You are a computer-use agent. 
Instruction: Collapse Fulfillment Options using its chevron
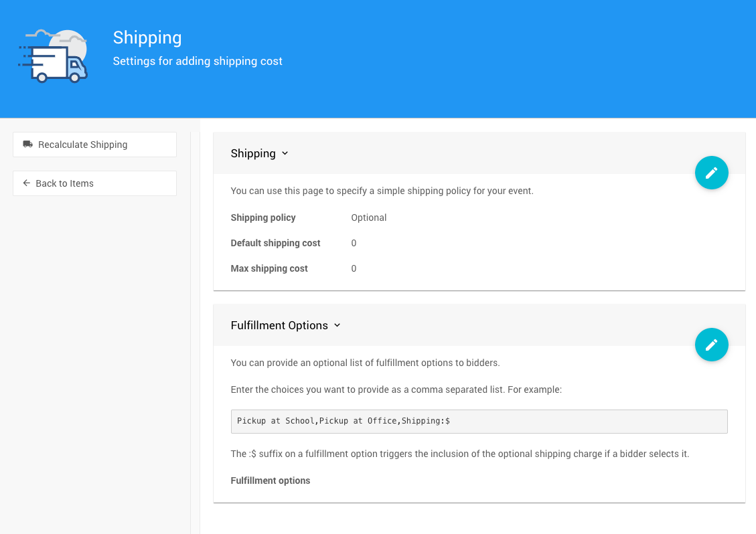[x=337, y=325]
